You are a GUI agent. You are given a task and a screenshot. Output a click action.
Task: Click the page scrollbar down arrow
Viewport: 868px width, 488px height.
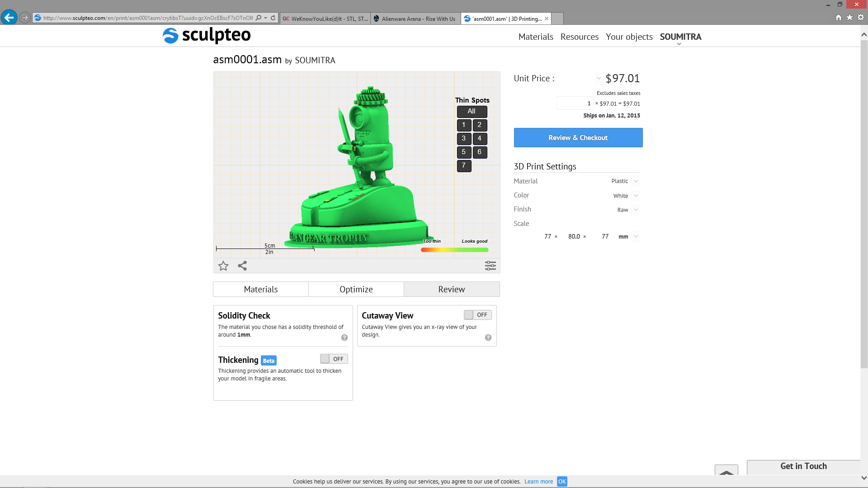click(x=864, y=478)
